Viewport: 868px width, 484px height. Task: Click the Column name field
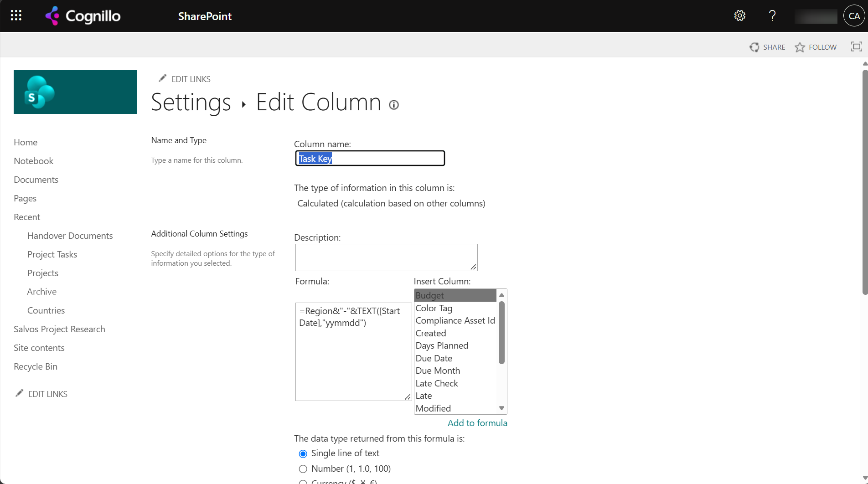[370, 158]
